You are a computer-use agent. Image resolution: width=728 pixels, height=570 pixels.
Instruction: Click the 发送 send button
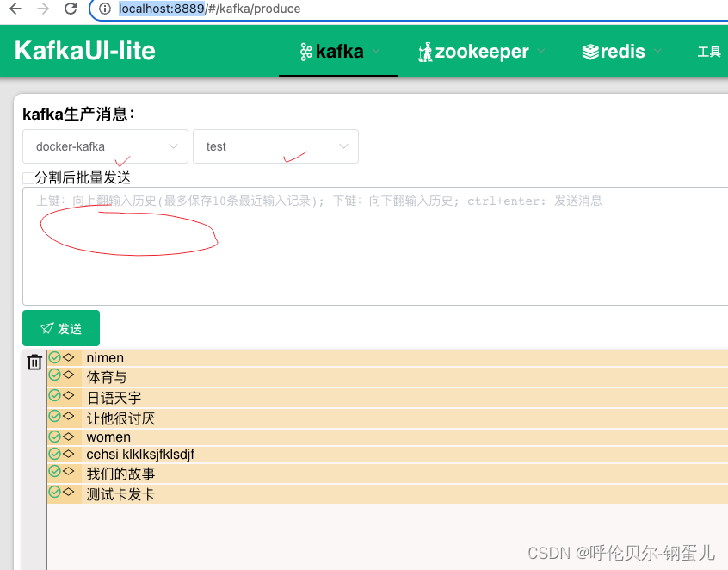point(61,328)
